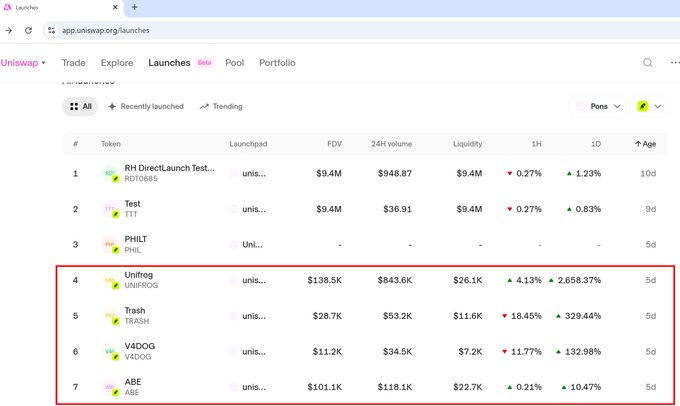Click launchpad icon in PHILT row
The image size is (680, 406).
(x=234, y=245)
